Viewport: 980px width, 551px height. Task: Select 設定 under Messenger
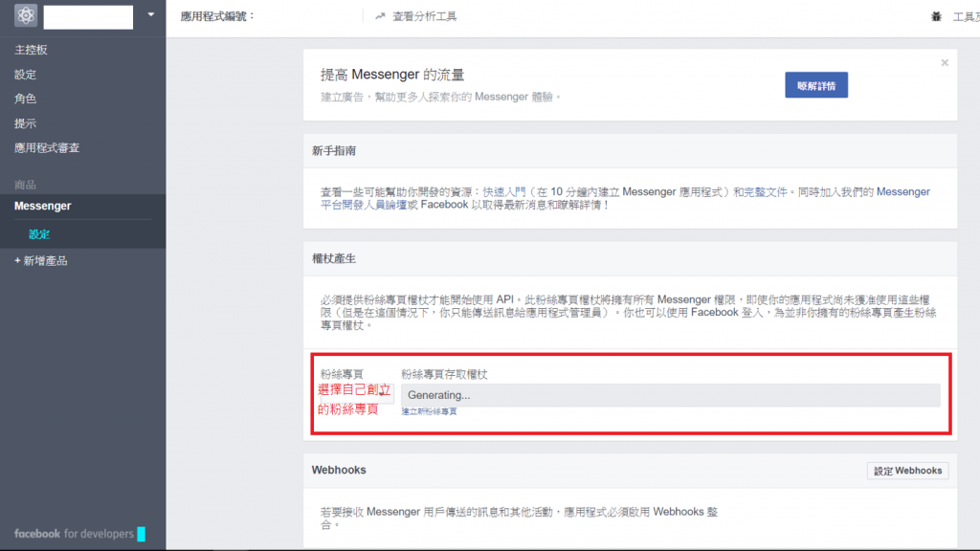pos(38,234)
